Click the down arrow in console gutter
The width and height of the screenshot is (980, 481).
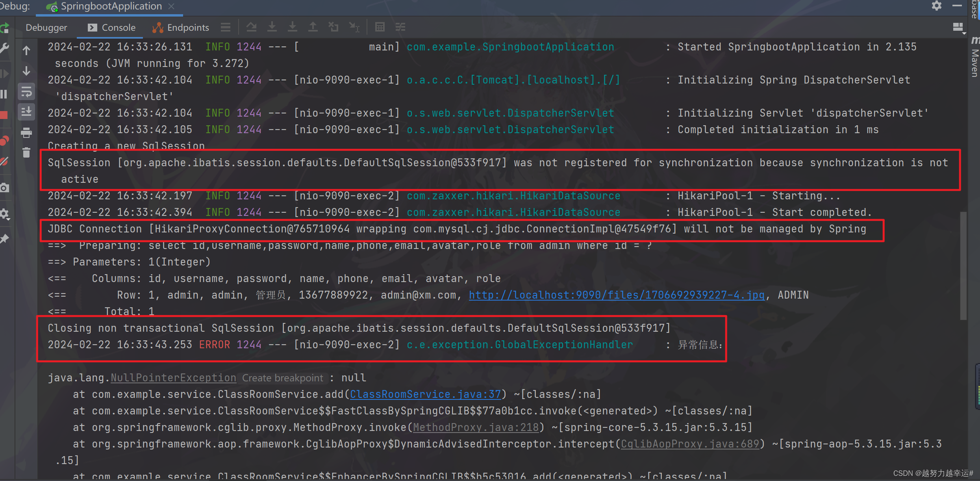click(26, 71)
